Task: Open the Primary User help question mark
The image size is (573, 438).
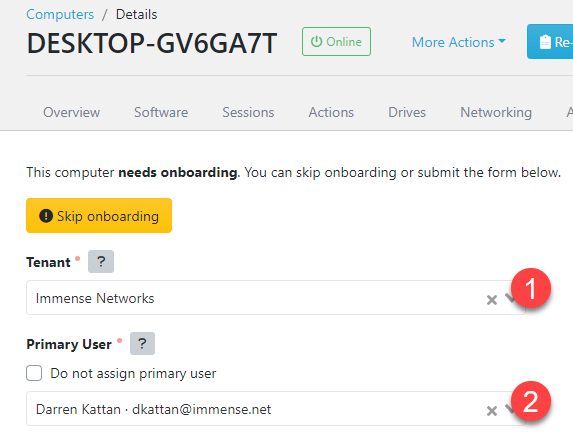Action: tap(143, 343)
